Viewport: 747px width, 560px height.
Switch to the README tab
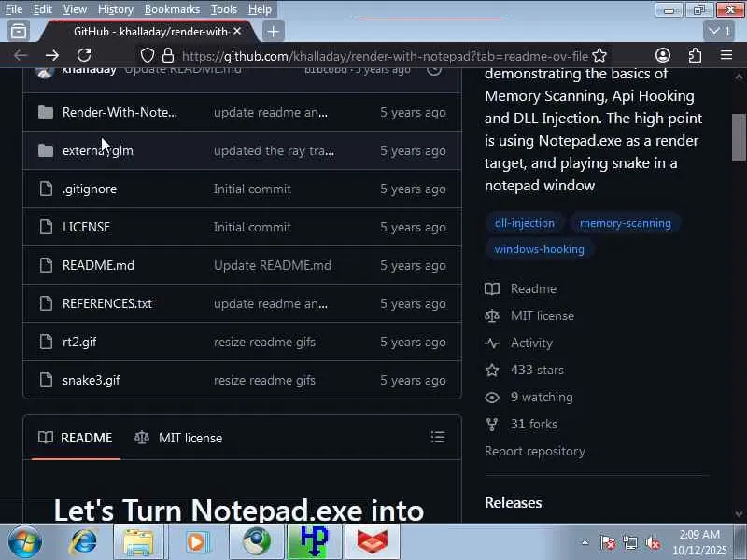[76, 438]
